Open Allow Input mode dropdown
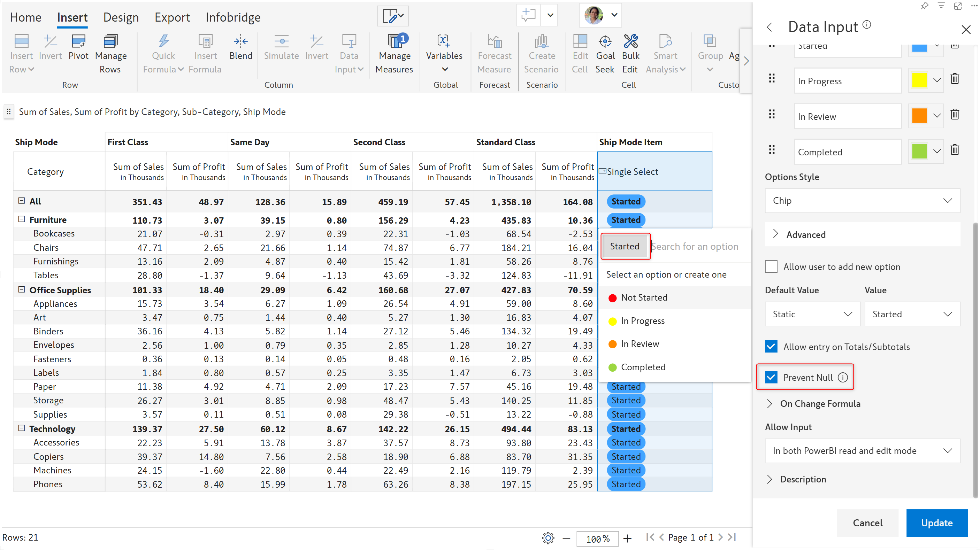This screenshot has height=550, width=980. [x=862, y=450]
